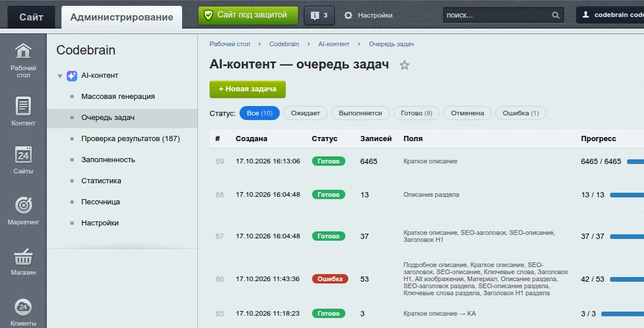Go to AI-контент breadcrumb
The image size is (644, 328).
(x=334, y=44)
